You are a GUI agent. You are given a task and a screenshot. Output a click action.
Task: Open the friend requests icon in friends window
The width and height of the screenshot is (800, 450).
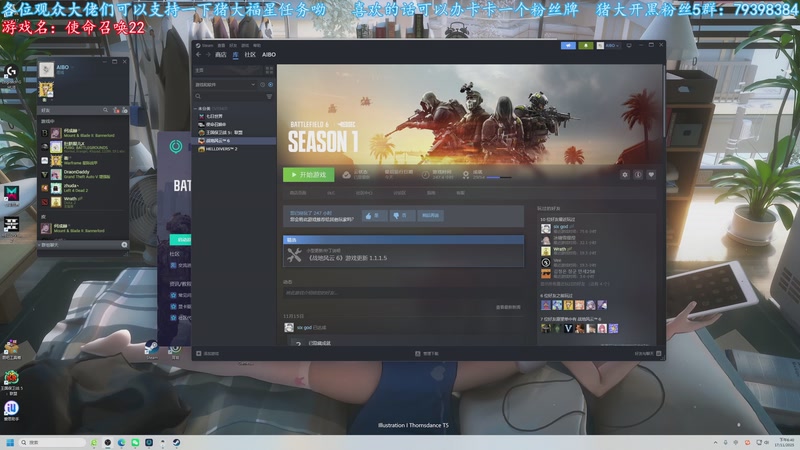116,110
